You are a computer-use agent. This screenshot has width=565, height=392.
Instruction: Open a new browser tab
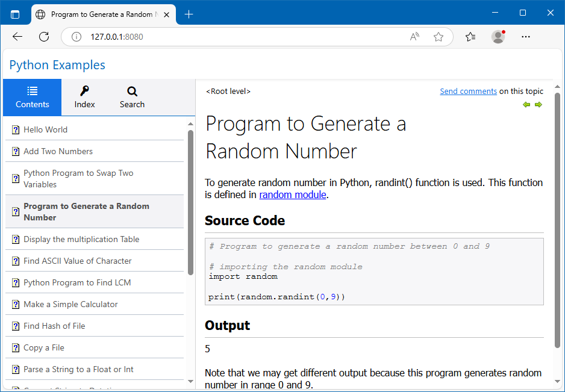click(x=189, y=14)
